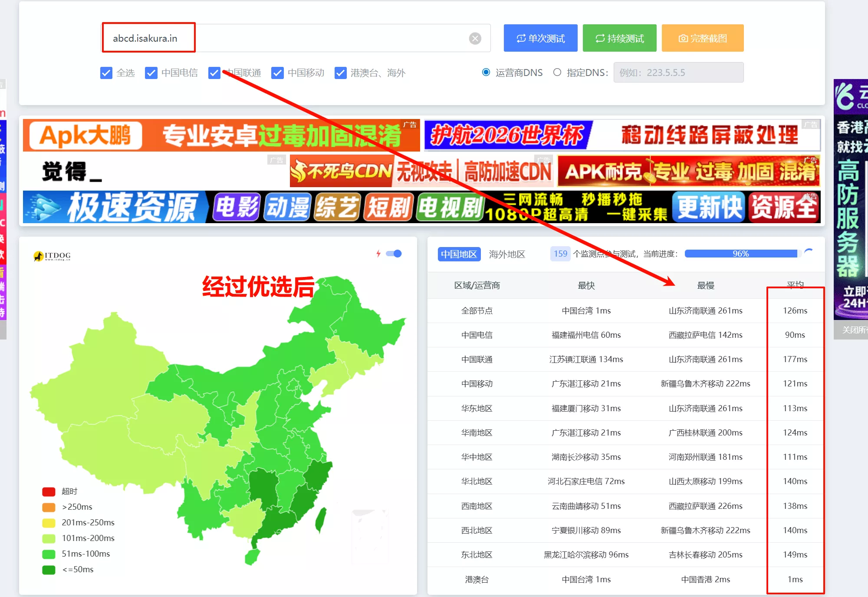Click the 华北地区 row label
This screenshot has width=868, height=597.
pos(477,481)
